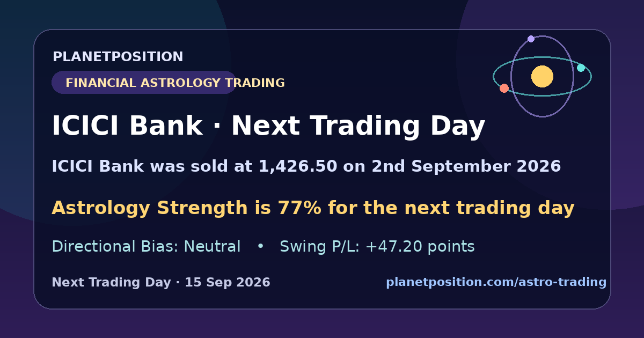The image size is (644, 338).
Task: Click the Next Trading Day 15 Sep 2026 footer
Action: 161,282
